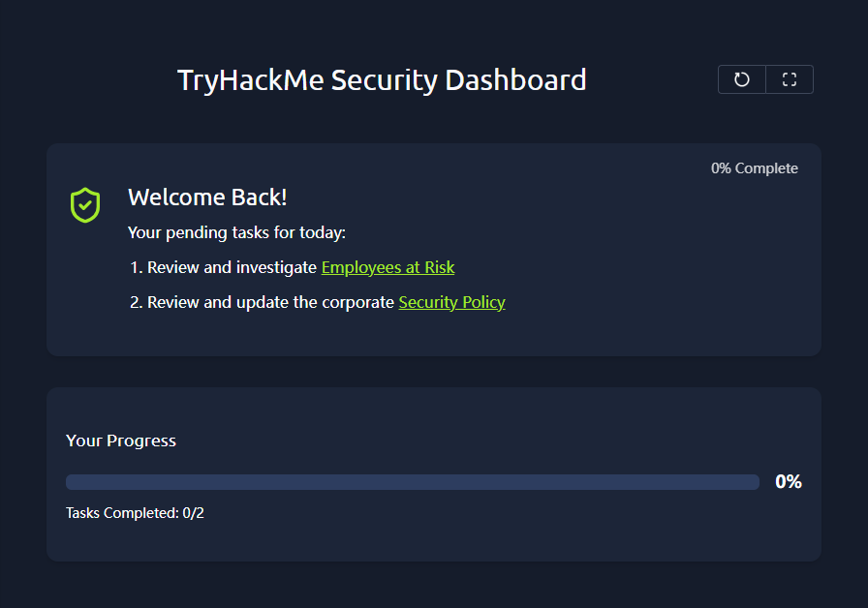The height and width of the screenshot is (608, 868).
Task: Click the bold 0% progress label
Action: click(789, 482)
